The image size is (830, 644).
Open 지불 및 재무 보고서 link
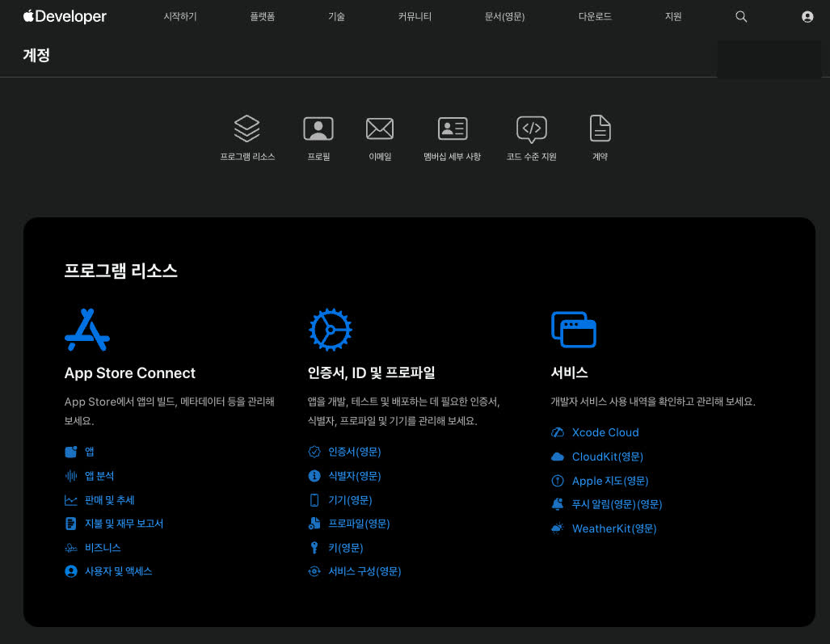[124, 524]
